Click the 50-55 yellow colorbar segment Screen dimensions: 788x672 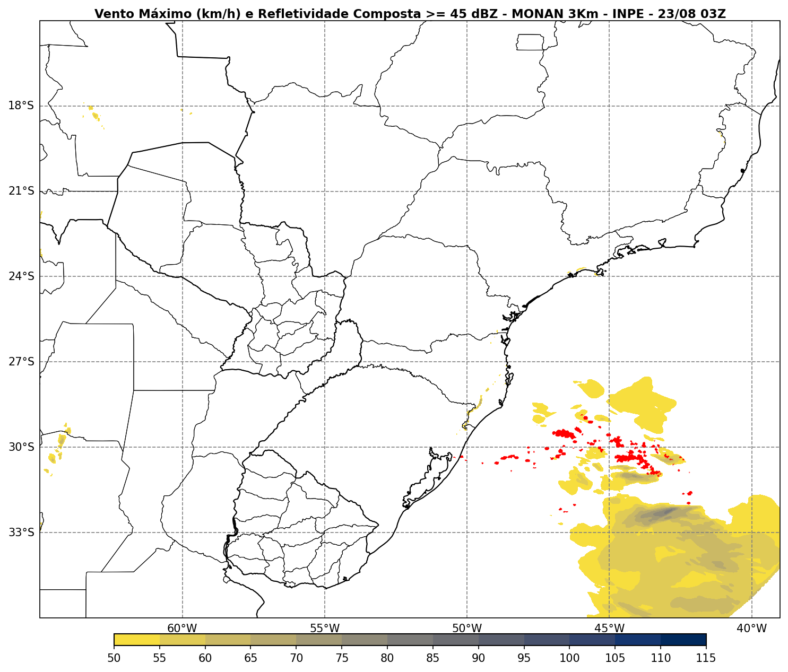pyautogui.click(x=137, y=639)
